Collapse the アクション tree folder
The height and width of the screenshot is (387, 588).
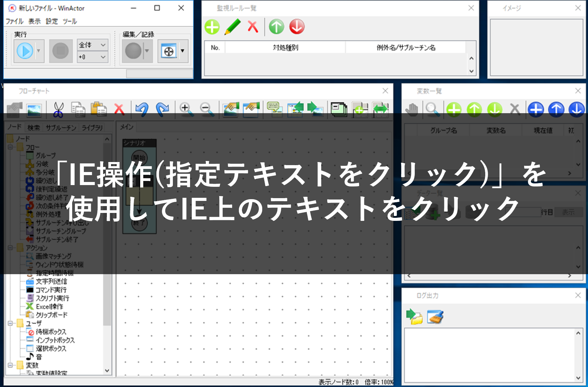click(x=10, y=248)
